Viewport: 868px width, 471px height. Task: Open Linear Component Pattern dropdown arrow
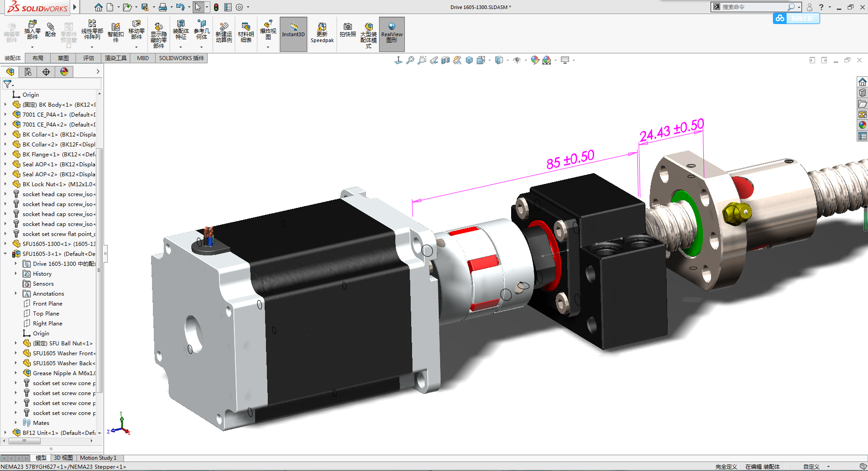click(92, 47)
